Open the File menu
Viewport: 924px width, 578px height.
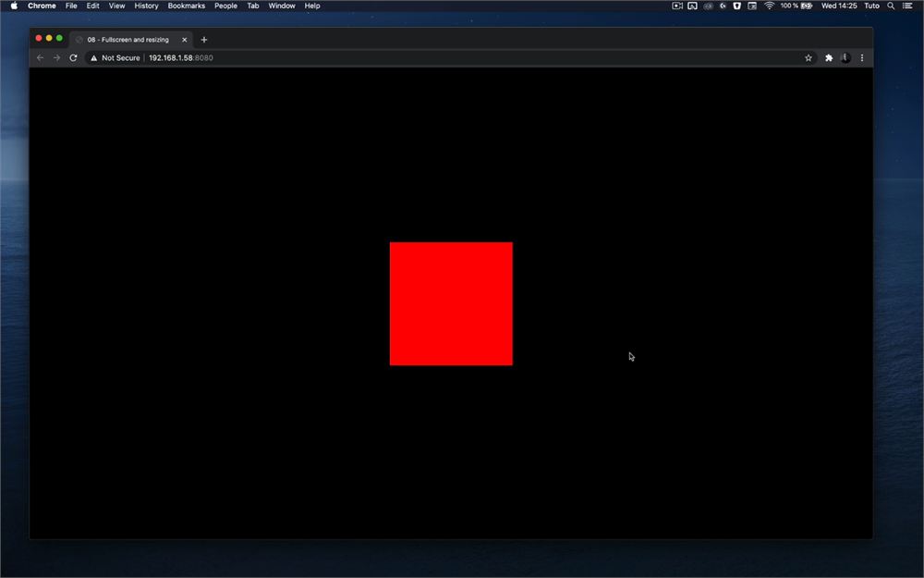coord(71,6)
